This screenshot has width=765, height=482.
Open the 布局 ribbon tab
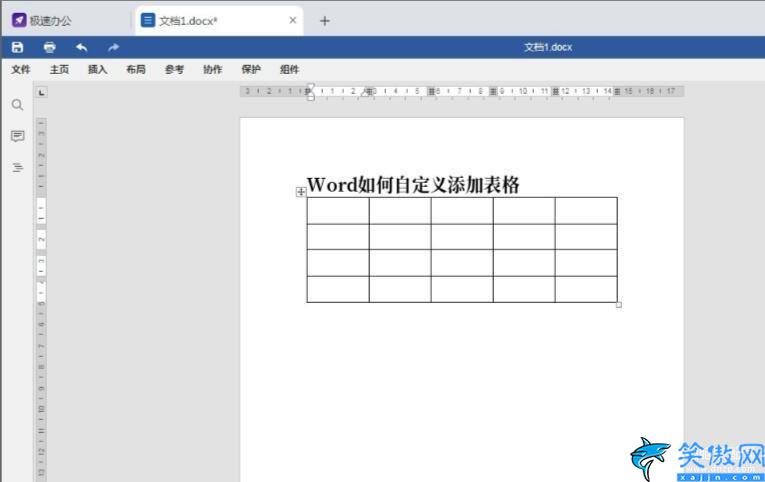(x=136, y=69)
